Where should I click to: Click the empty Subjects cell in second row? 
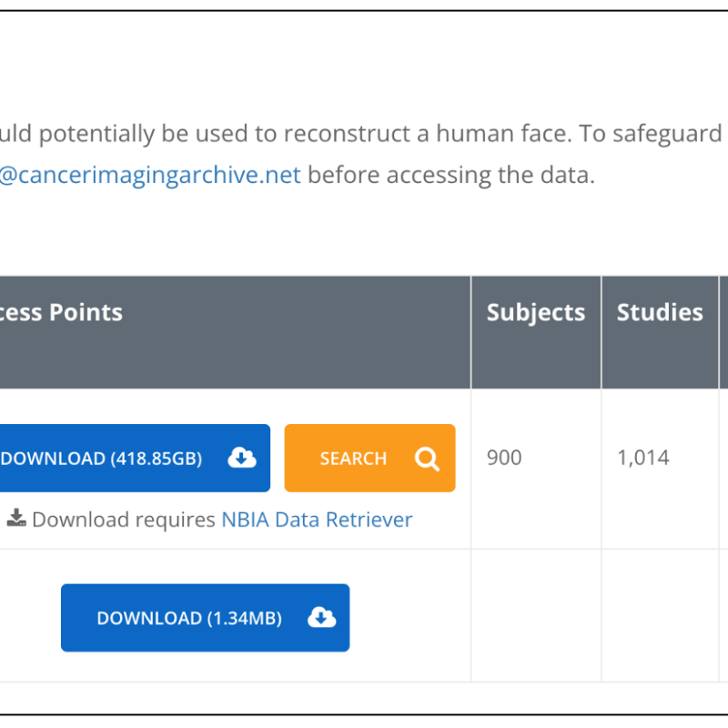(536, 616)
